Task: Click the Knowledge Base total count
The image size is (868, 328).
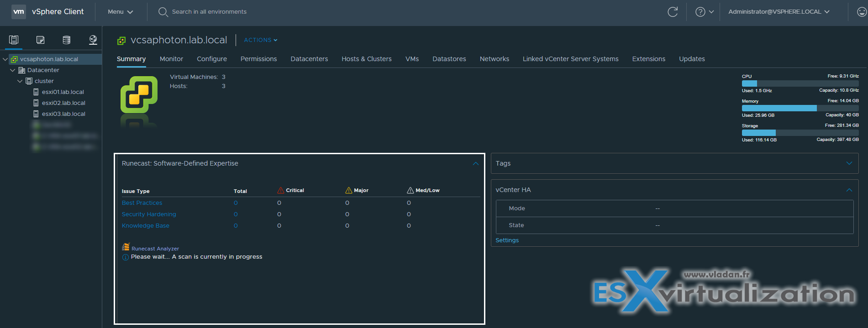Action: 236,226
